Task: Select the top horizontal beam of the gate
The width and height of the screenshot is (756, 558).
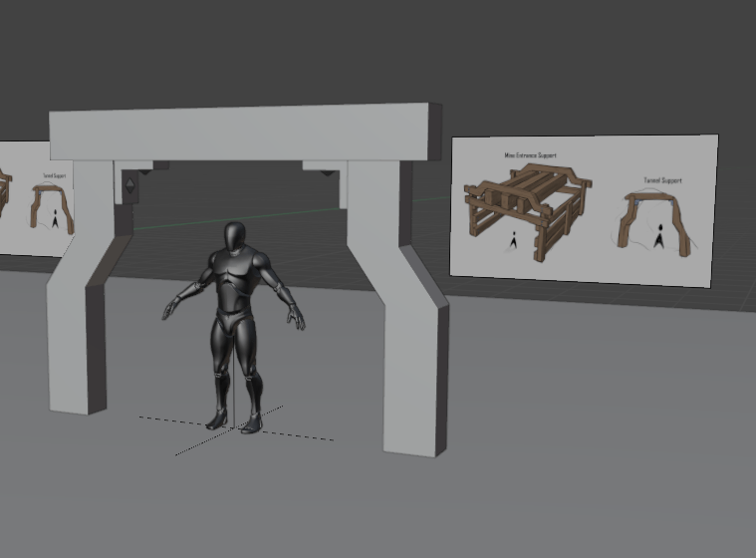Action: click(244, 134)
